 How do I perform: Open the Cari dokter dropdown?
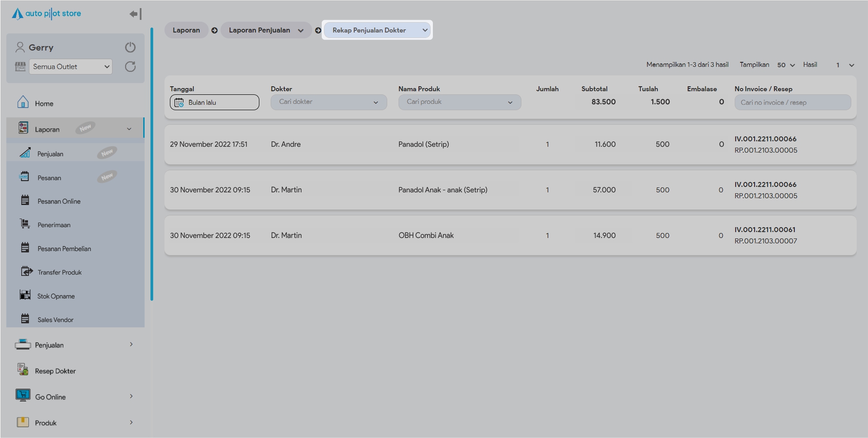(x=328, y=102)
